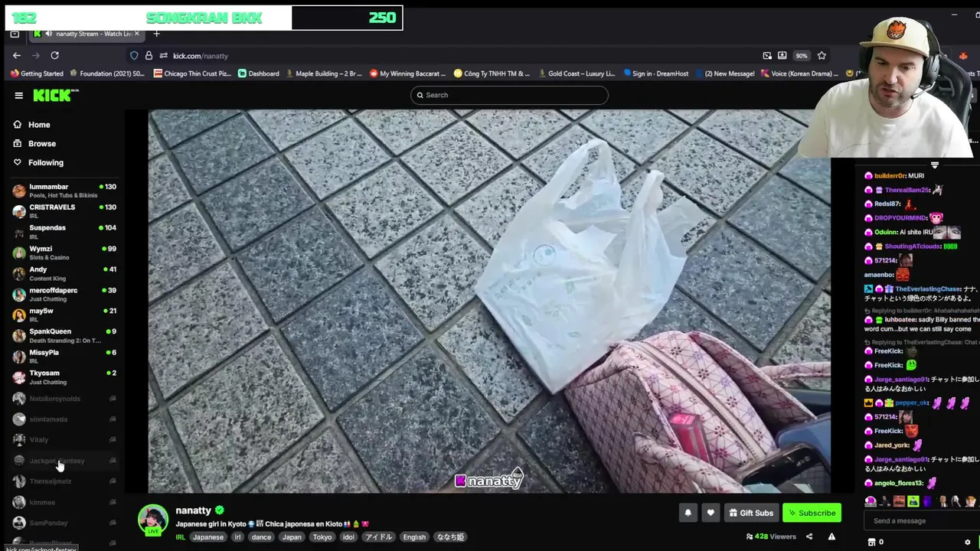980x551 pixels.
Task: Follow nanatty with the heart button
Action: click(x=710, y=513)
